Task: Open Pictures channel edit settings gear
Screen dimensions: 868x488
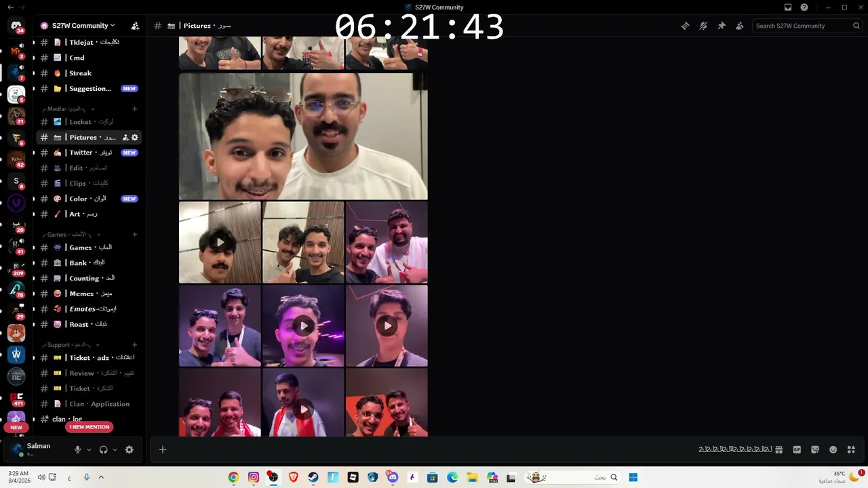Action: click(134, 138)
